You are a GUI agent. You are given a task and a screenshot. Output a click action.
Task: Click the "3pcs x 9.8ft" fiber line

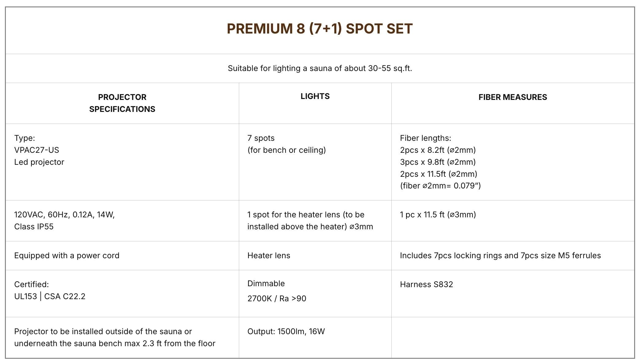[438, 162]
